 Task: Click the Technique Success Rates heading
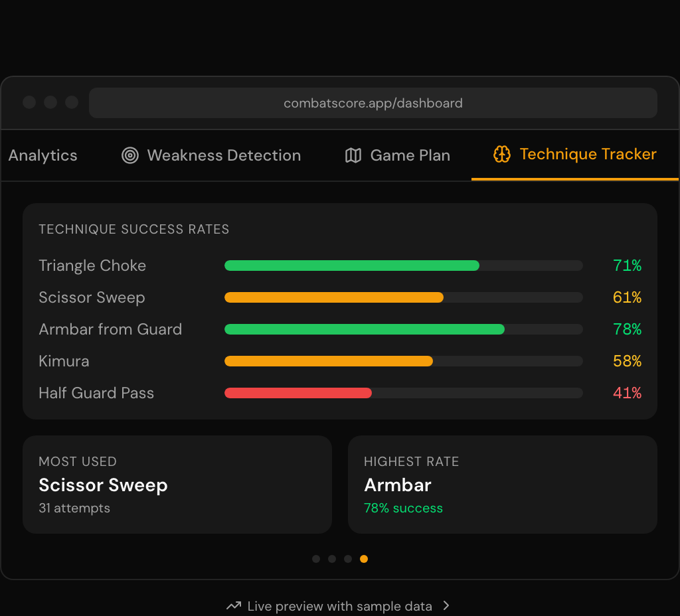134,229
